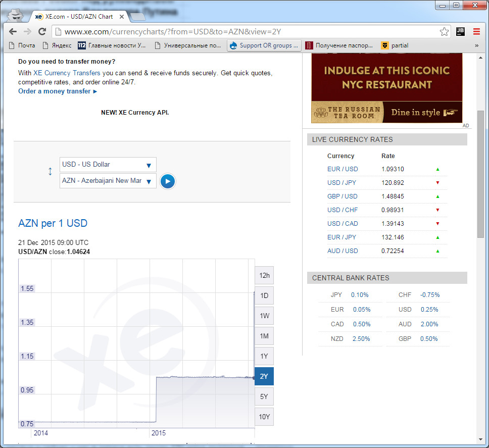Image resolution: width=489 pixels, height=448 pixels.
Task: Click Order a money transfer link
Action: pyautogui.click(x=58, y=91)
